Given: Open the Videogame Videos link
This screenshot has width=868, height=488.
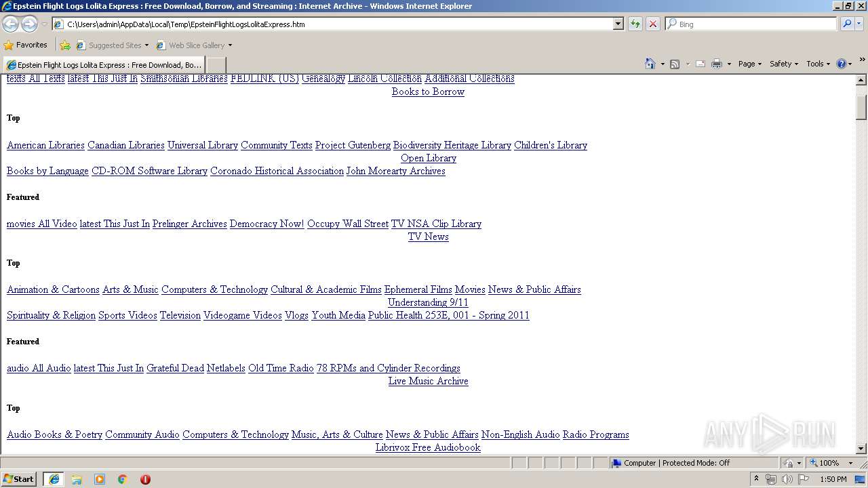Looking at the screenshot, I should (242, 315).
